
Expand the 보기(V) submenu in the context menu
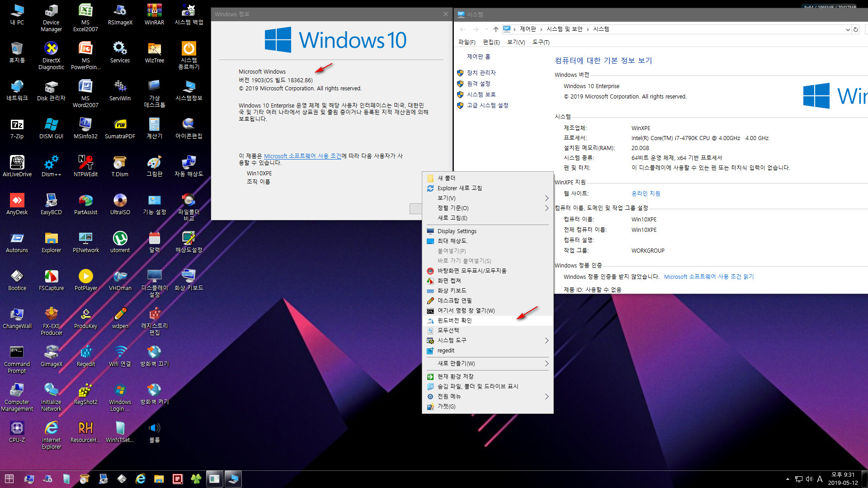coord(488,198)
